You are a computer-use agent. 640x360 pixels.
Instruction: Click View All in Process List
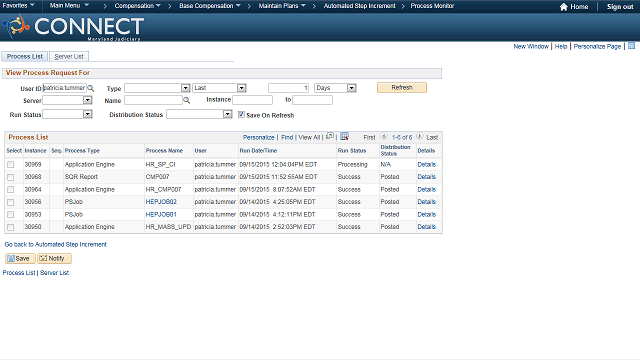[x=309, y=138]
